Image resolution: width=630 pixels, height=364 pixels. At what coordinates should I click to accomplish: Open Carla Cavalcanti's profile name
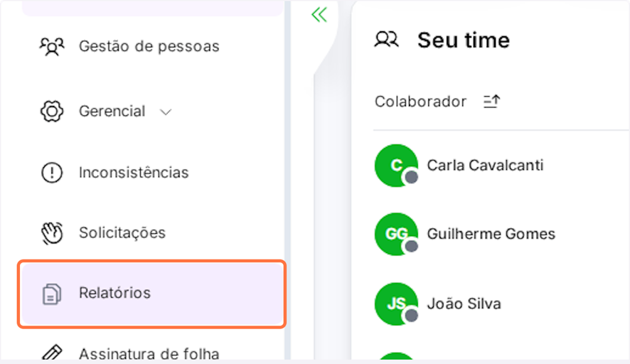(485, 166)
